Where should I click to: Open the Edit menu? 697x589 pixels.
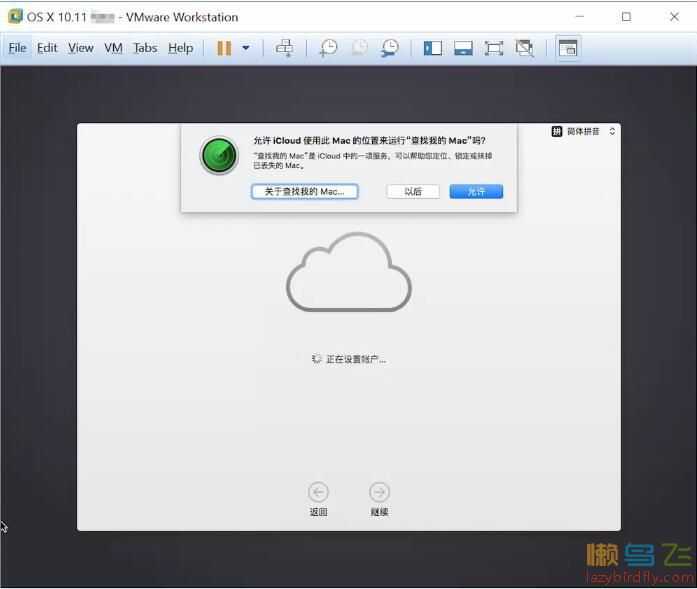47,48
